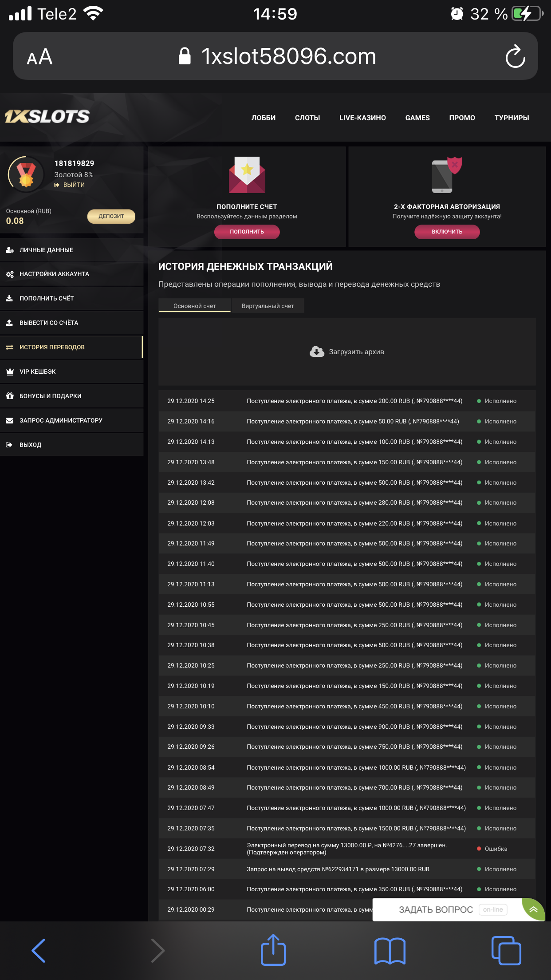This screenshot has width=551, height=980.
Task: Open ЗАПРОС АДМИНИСТРАТОРУ sidebar item
Action: pos(71,420)
